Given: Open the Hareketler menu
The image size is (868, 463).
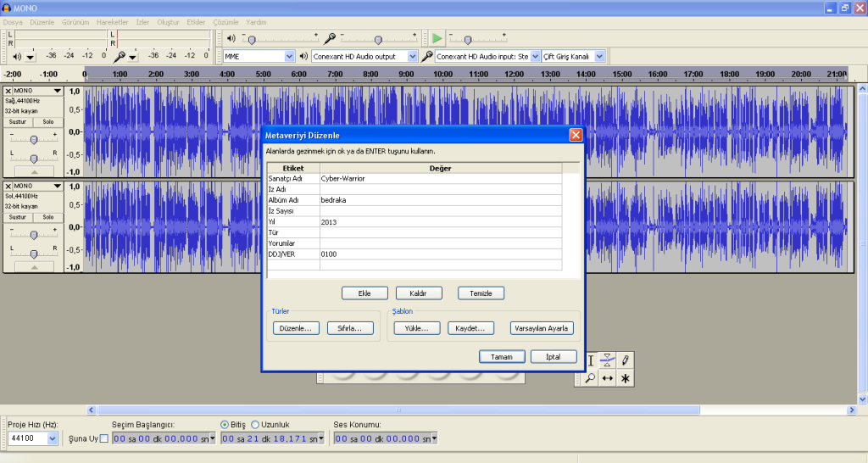Looking at the screenshot, I should point(113,22).
